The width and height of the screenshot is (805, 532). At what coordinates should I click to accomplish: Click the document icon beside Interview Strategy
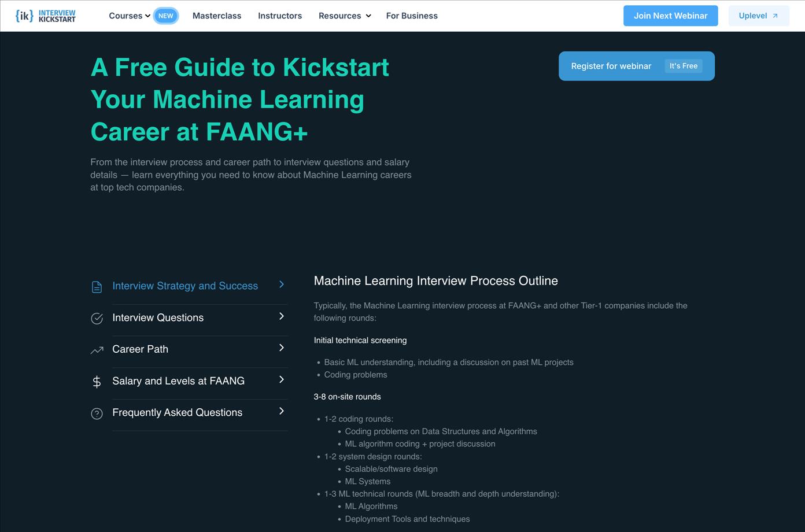(x=97, y=287)
